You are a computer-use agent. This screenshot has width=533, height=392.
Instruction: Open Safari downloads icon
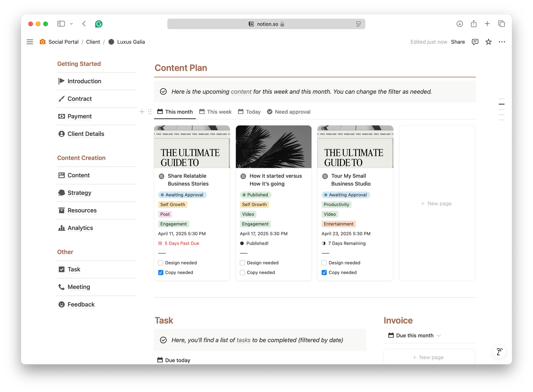pyautogui.click(x=460, y=24)
